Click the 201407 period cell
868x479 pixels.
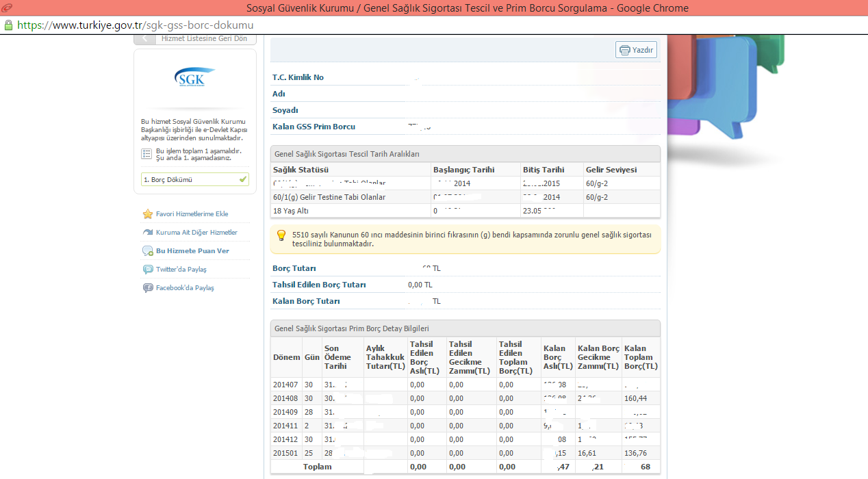(x=286, y=385)
